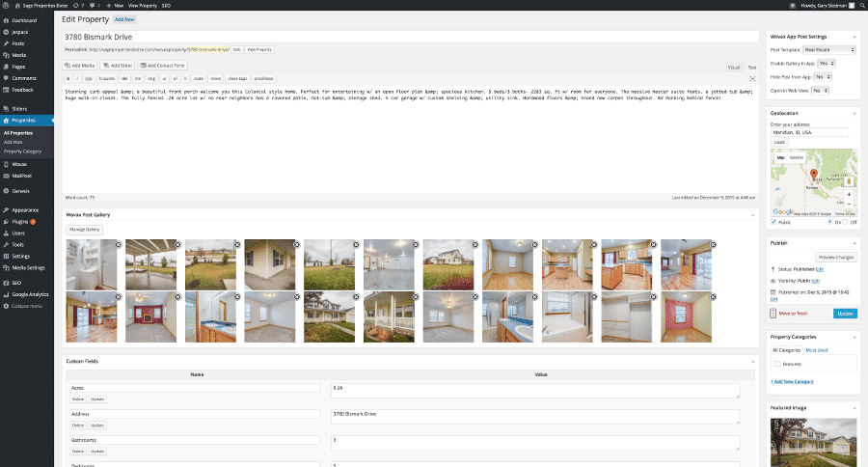Toggle the Public checkbox under map

[773, 222]
